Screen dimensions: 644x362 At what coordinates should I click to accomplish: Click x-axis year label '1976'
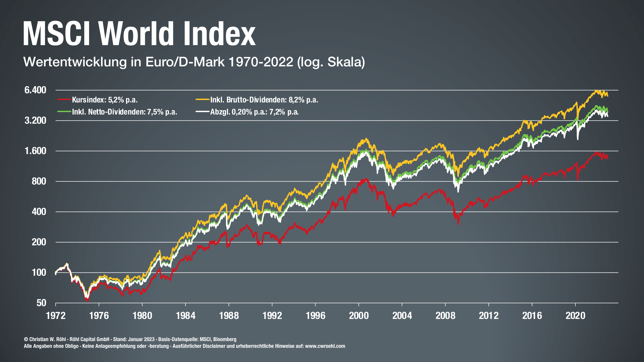point(99,316)
